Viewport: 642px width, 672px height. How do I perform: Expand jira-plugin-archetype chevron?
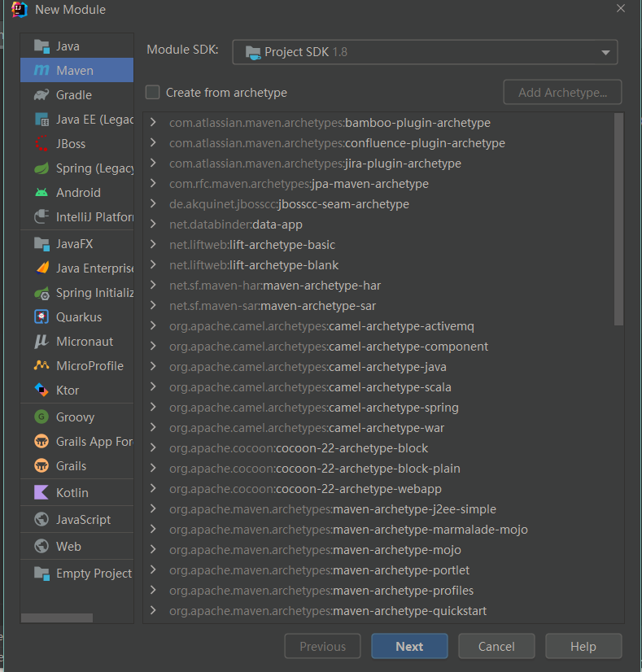pos(153,164)
